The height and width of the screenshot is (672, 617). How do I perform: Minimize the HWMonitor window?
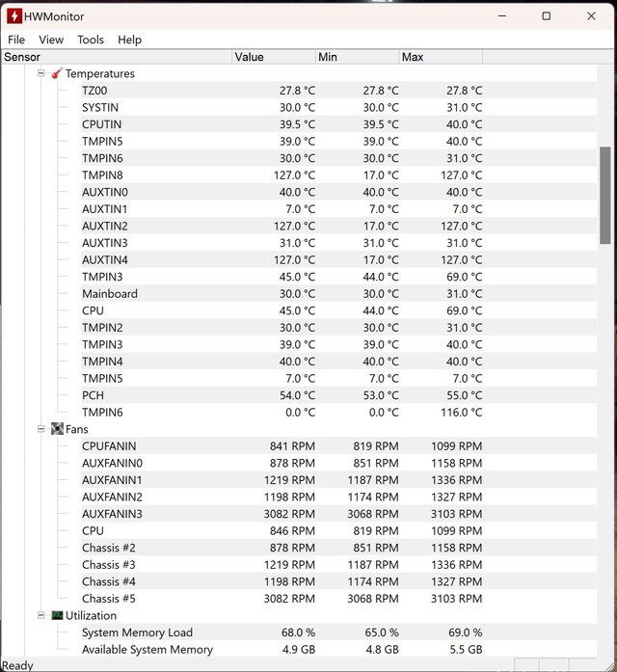point(502,16)
